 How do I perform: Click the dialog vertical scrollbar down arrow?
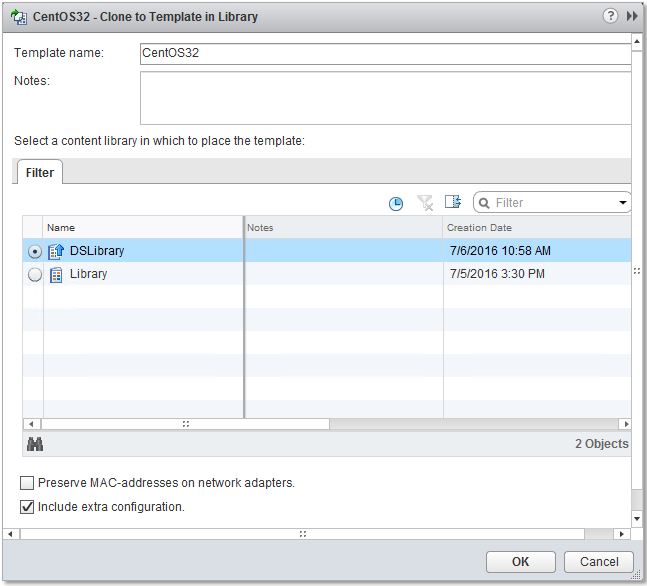click(637, 519)
